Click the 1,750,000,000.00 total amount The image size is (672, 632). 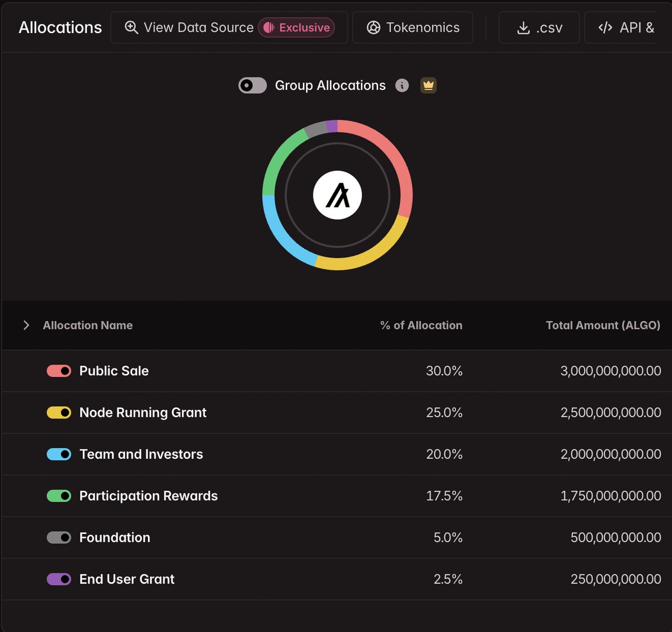coord(611,496)
